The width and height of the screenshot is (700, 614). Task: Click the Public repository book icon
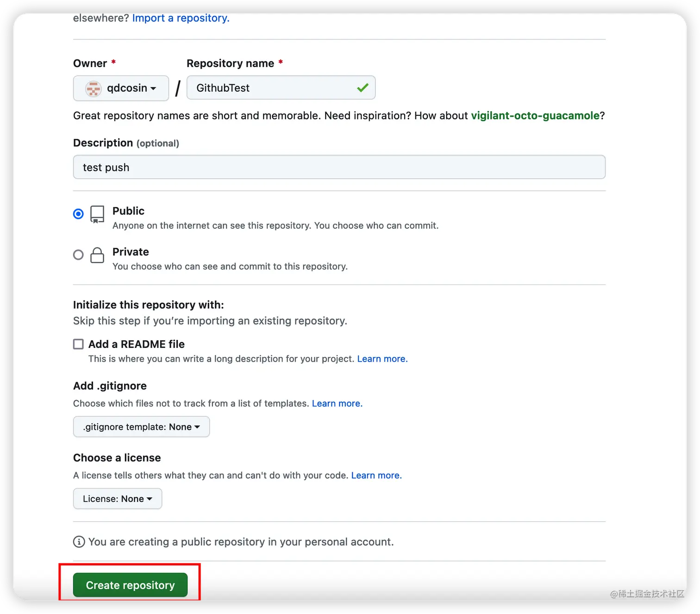[x=97, y=214]
